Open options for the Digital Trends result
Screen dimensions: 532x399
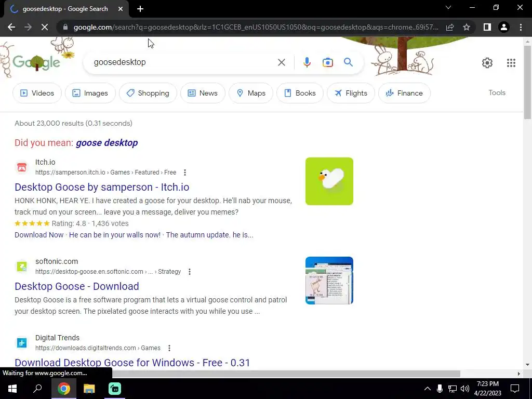[x=169, y=348]
